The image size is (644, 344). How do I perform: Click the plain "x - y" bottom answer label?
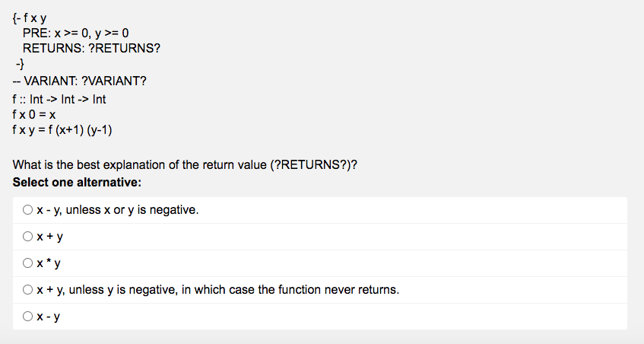click(x=49, y=317)
